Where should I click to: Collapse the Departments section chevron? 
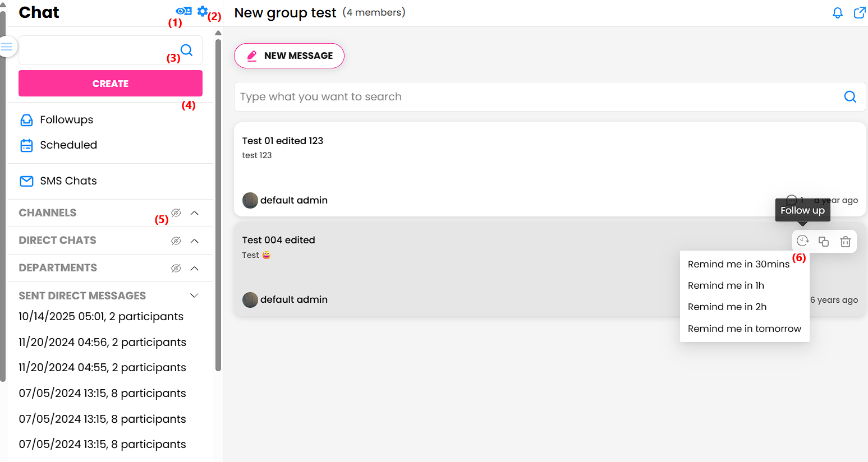pos(195,268)
